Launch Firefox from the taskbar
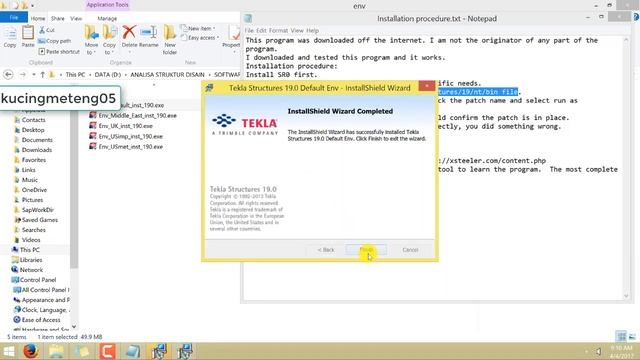 click(x=31, y=351)
